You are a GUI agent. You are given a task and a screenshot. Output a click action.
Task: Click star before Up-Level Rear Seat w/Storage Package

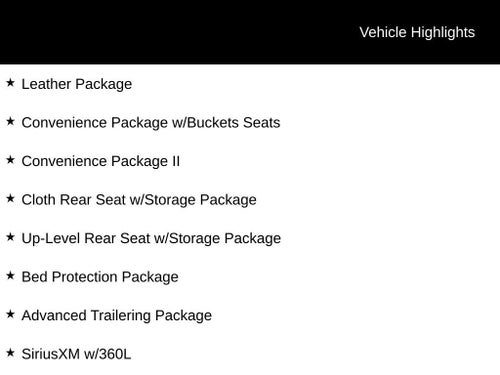click(x=10, y=237)
